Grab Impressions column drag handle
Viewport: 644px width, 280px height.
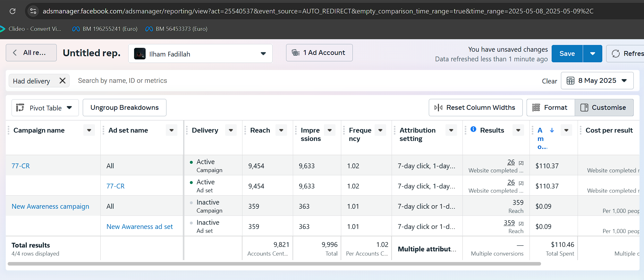coord(296,130)
